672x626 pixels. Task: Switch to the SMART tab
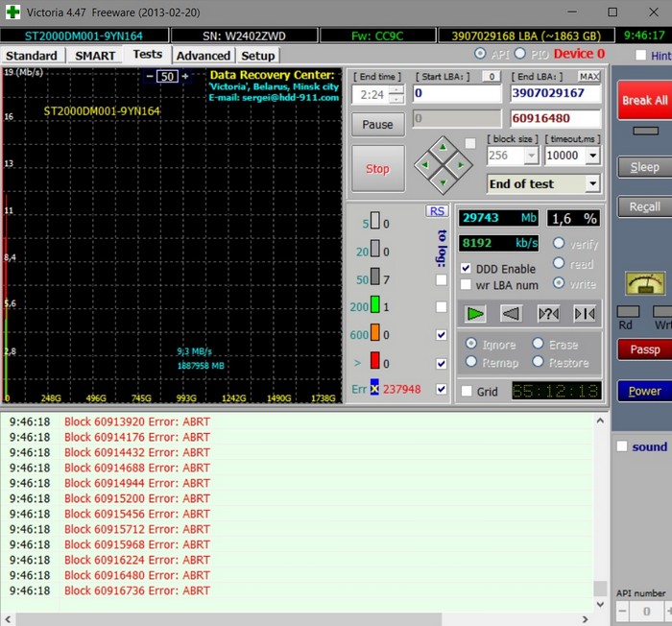(x=95, y=56)
